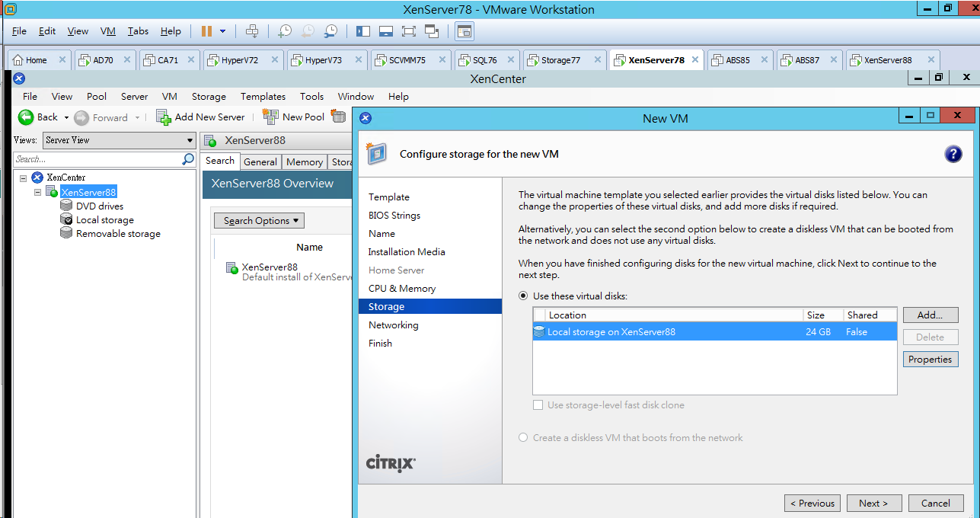The height and width of the screenshot is (518, 980).
Task: Select DVD drives in the tree
Action: coord(100,206)
